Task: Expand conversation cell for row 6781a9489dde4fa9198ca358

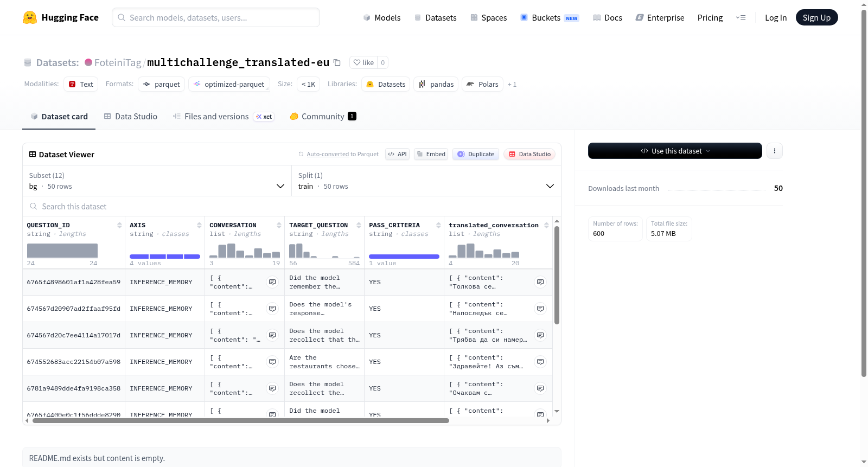Action: pyautogui.click(x=272, y=388)
